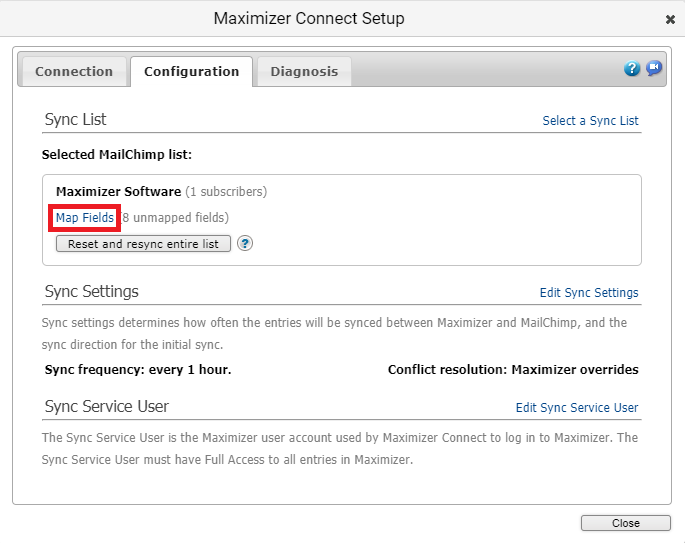
Task: Click the Maximizer Software list name
Action: click(118, 191)
